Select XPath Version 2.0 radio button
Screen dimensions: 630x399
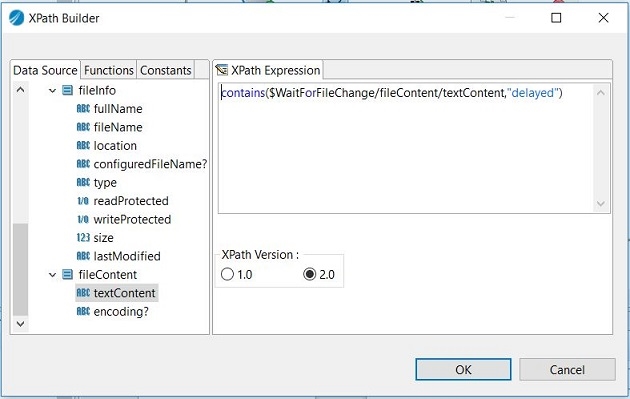tap(310, 274)
